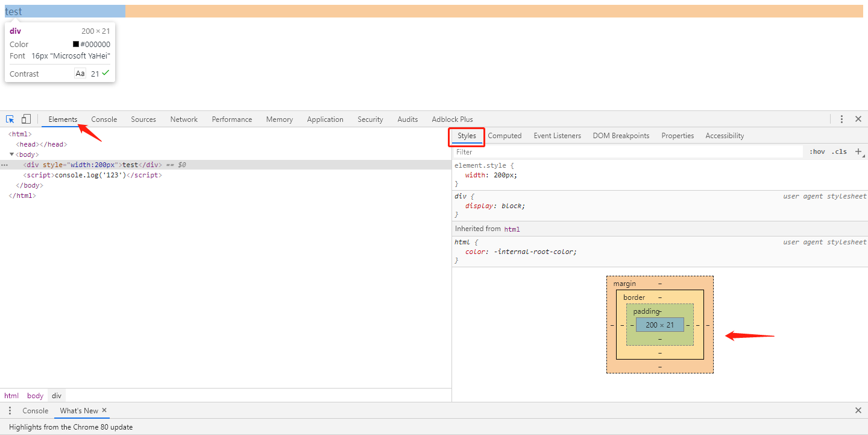Click the body breadcrumb

pos(35,396)
